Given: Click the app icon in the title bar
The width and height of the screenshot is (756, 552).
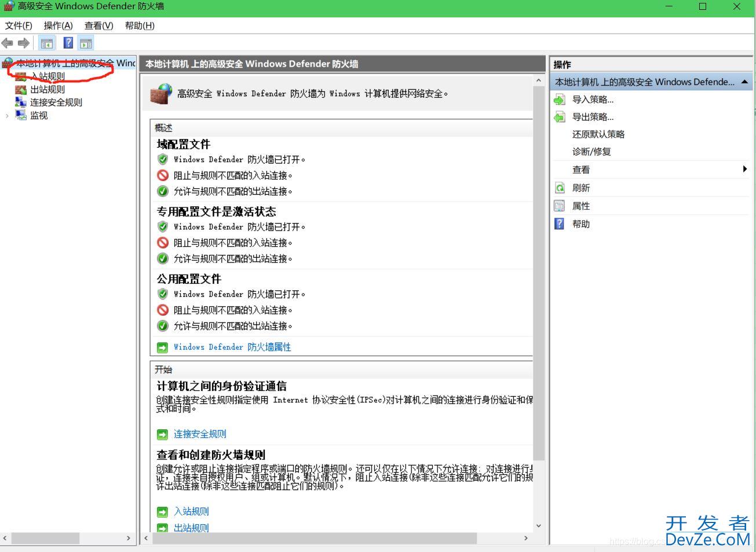Looking at the screenshot, I should tap(9, 6).
